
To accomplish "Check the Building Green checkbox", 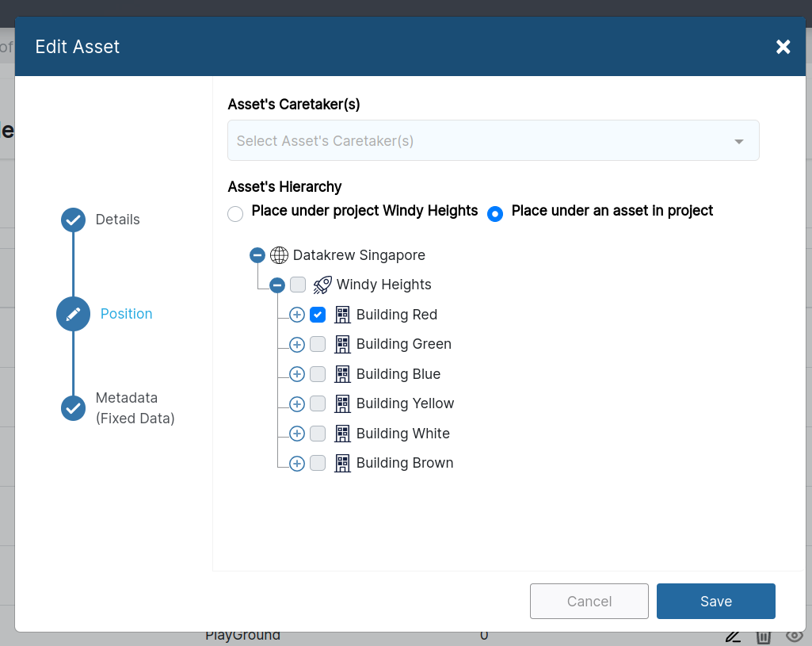I will (318, 344).
